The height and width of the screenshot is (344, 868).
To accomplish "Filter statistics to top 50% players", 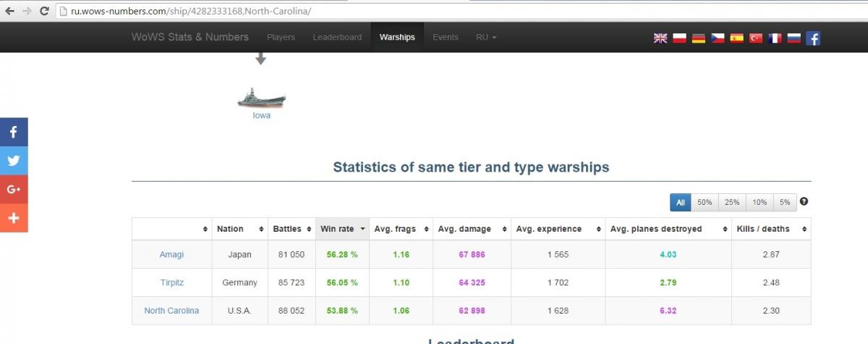I will [705, 203].
